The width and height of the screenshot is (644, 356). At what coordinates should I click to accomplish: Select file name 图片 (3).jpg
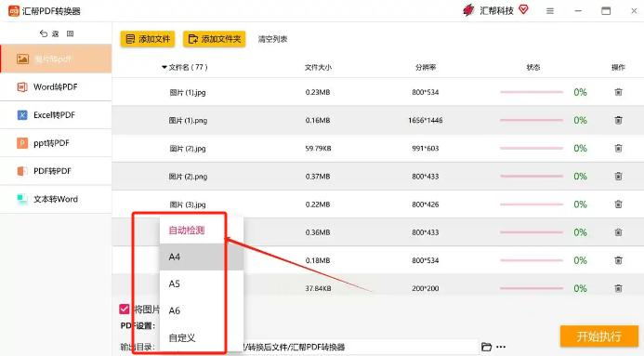pos(188,204)
